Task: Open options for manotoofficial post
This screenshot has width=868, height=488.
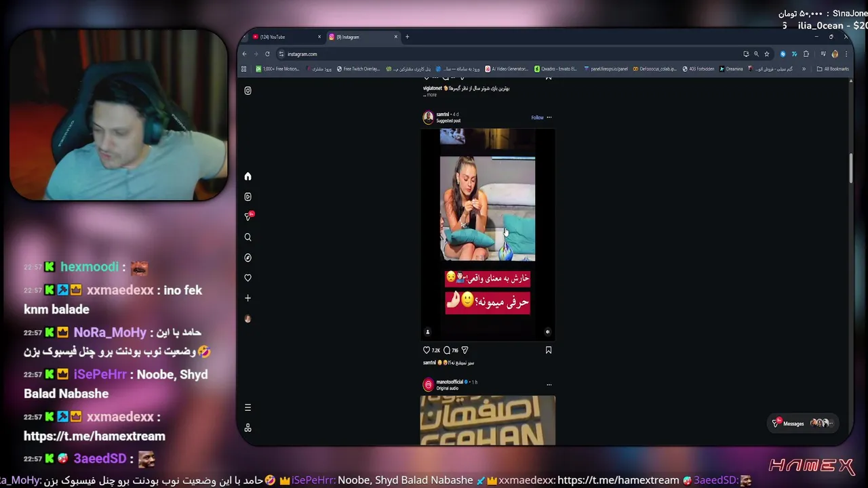Action: click(549, 385)
